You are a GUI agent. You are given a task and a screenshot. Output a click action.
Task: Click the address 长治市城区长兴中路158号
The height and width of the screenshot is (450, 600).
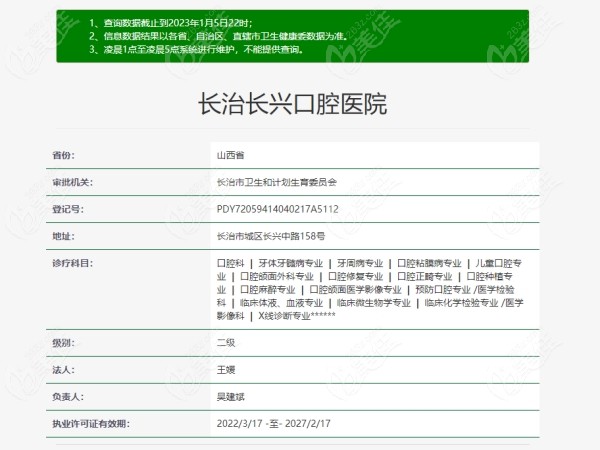[x=271, y=237]
